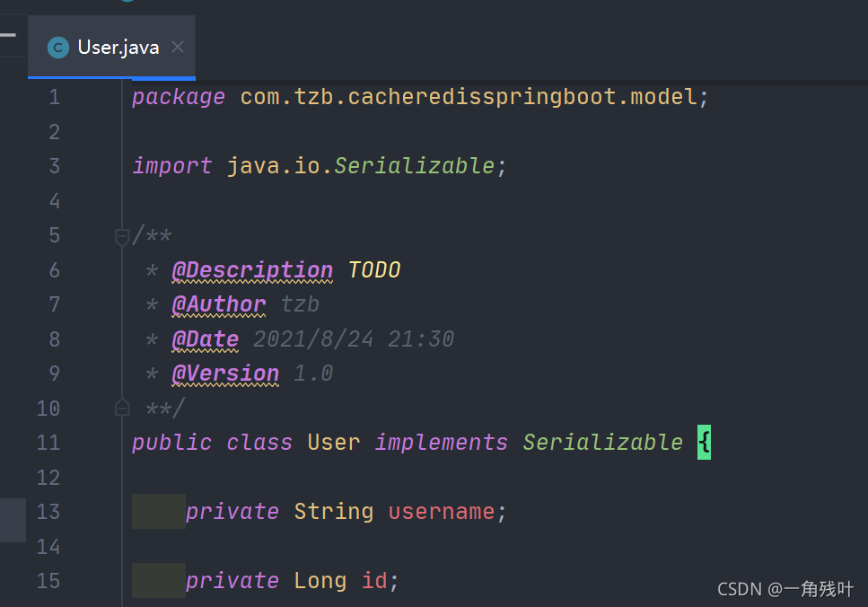
Task: Collapse the Javadoc comment at line 5
Action: coord(121,237)
